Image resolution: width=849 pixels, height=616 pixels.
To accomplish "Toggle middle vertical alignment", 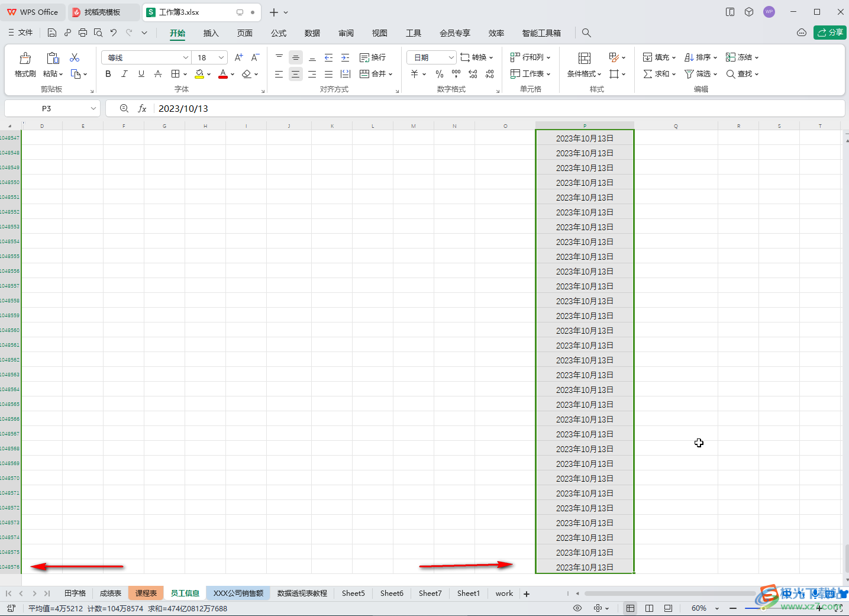I will [x=296, y=57].
